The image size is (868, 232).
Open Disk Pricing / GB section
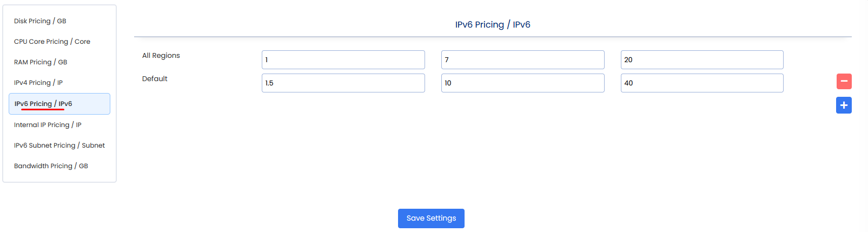pos(40,21)
